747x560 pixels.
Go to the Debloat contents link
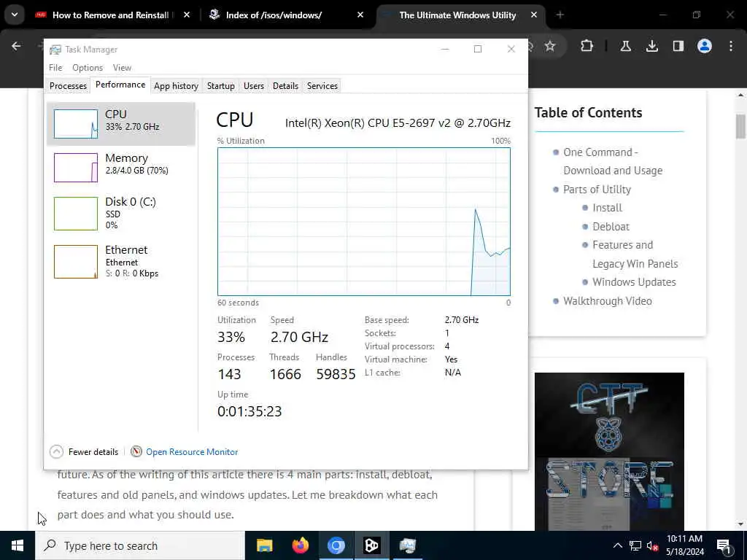point(611,227)
